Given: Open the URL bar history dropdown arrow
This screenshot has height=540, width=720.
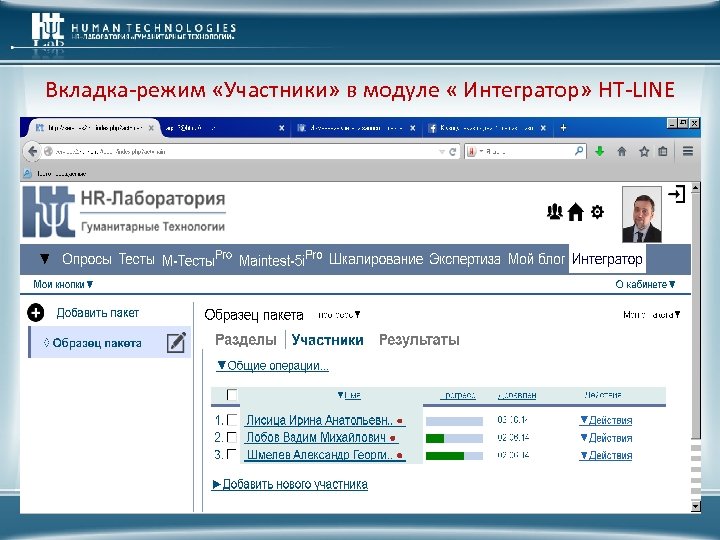Looking at the screenshot, I should coord(441,152).
